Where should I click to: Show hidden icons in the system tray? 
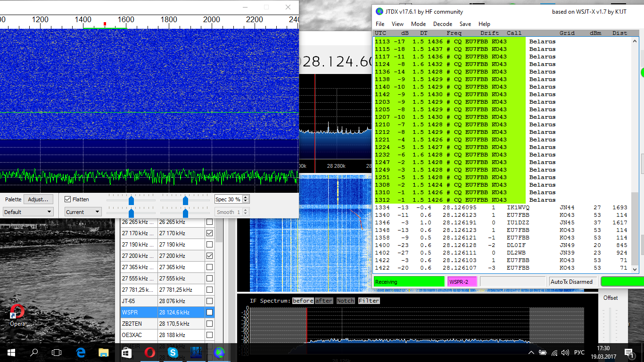coord(531,353)
